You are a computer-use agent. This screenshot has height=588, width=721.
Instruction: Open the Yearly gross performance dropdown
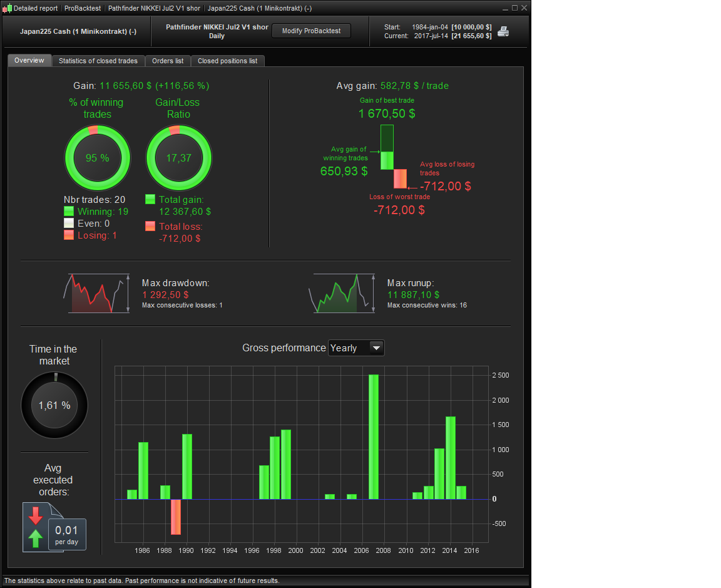pos(356,348)
